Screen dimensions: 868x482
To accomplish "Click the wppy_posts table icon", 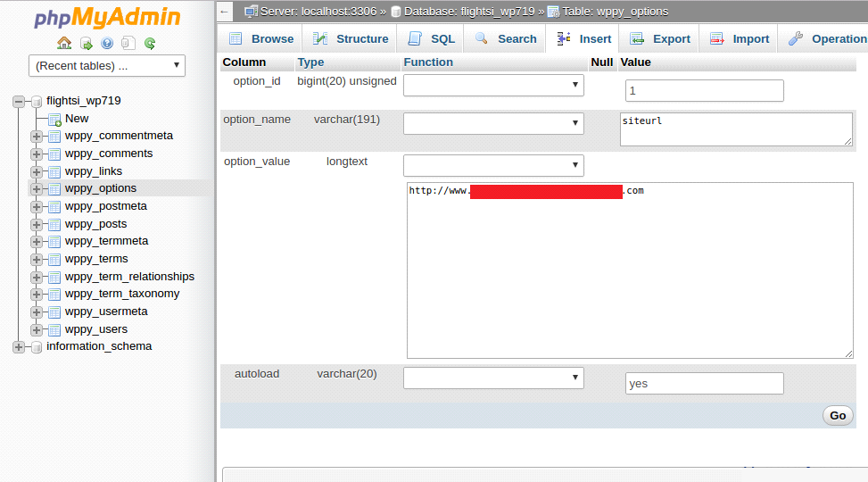I will click(54, 224).
